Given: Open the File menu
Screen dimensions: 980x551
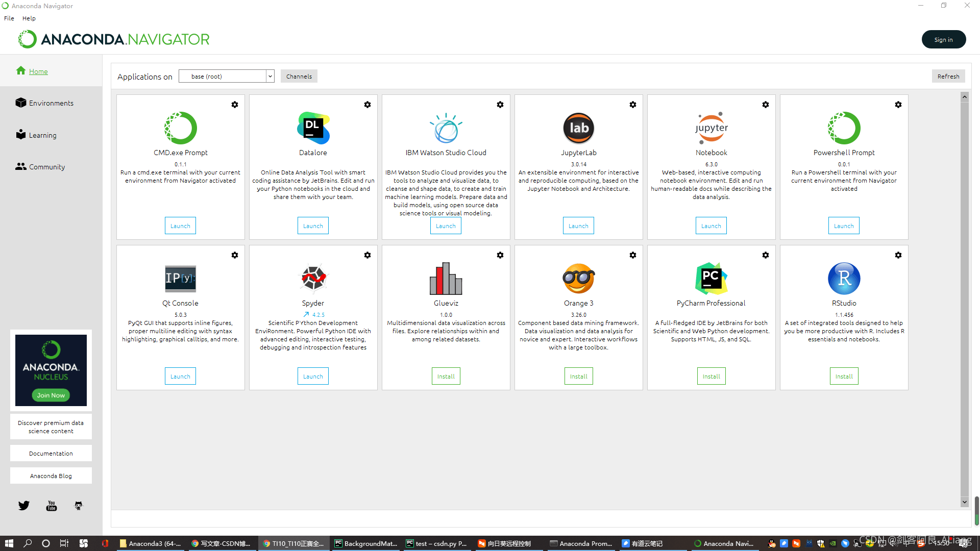Looking at the screenshot, I should tap(9, 18).
